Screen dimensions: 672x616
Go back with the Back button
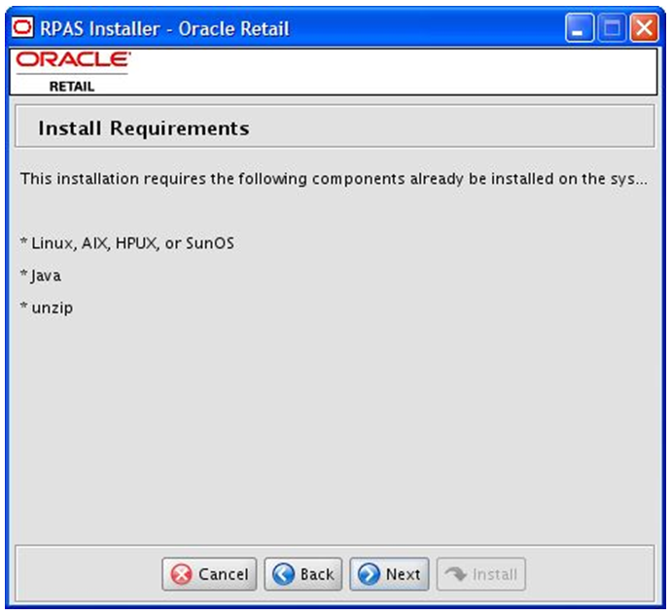coord(303,574)
